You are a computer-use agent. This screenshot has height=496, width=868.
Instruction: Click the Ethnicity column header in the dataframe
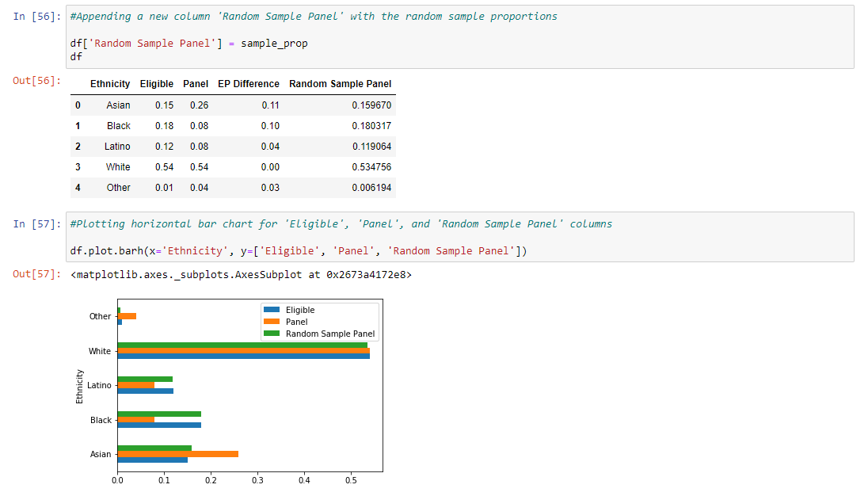click(x=109, y=83)
